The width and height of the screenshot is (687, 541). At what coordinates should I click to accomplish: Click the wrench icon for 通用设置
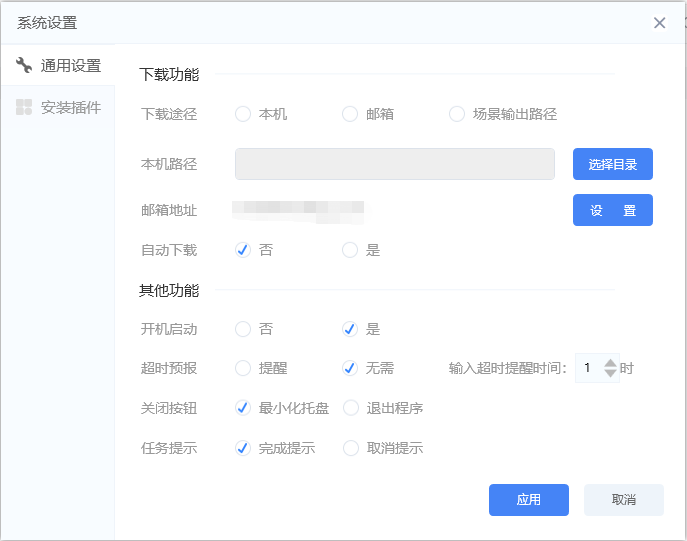[24, 66]
